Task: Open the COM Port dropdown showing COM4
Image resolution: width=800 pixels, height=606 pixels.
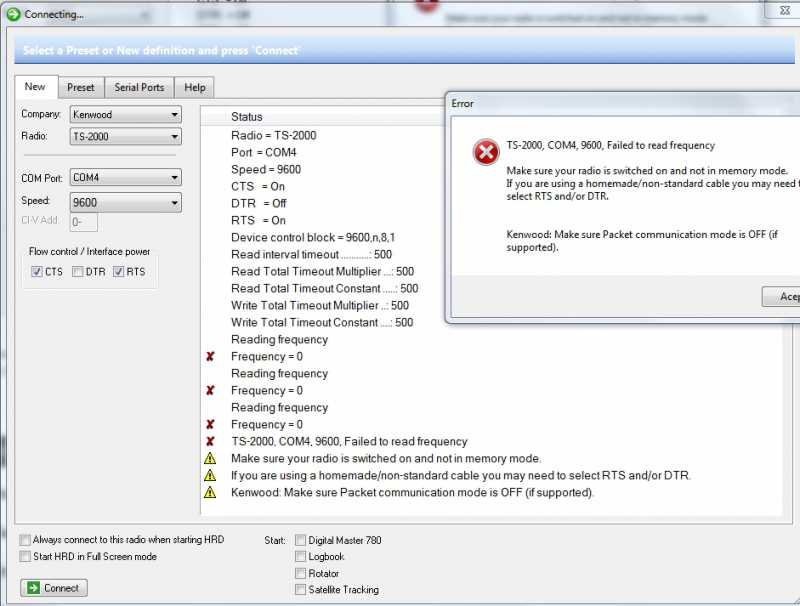Action: coord(126,178)
